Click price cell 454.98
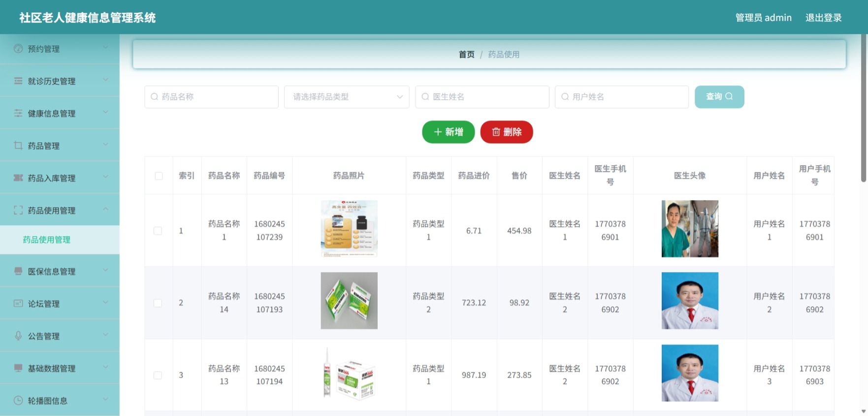The height and width of the screenshot is (416, 868). (519, 231)
